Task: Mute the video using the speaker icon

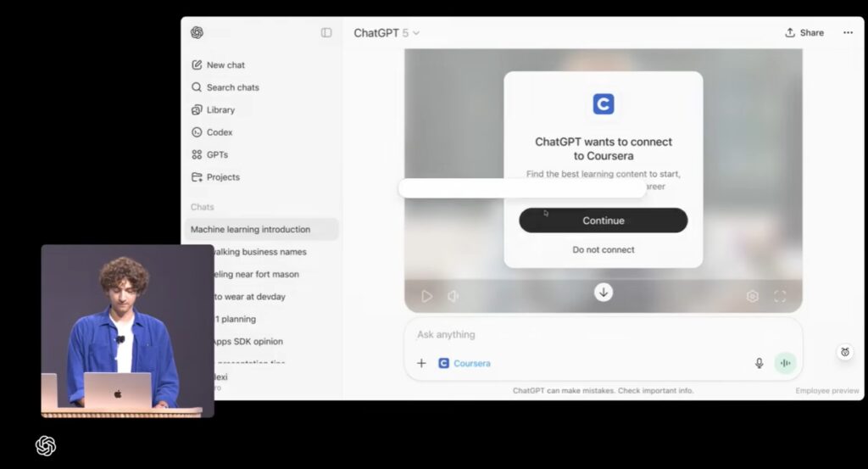Action: coord(453,297)
